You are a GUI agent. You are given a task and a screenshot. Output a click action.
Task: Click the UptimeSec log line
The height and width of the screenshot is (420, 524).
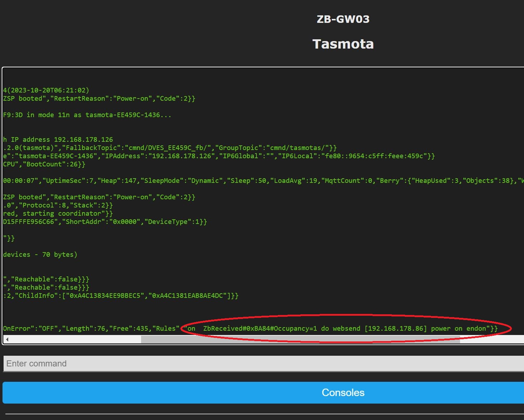click(263, 181)
